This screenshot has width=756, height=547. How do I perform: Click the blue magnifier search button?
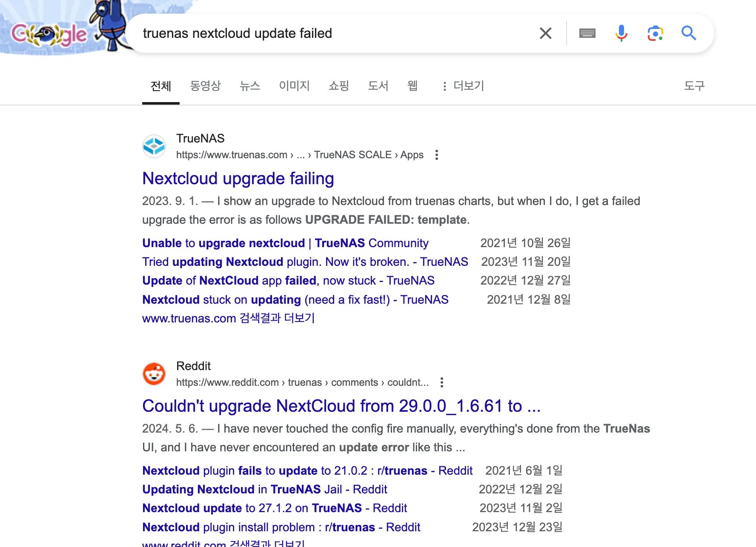click(688, 33)
